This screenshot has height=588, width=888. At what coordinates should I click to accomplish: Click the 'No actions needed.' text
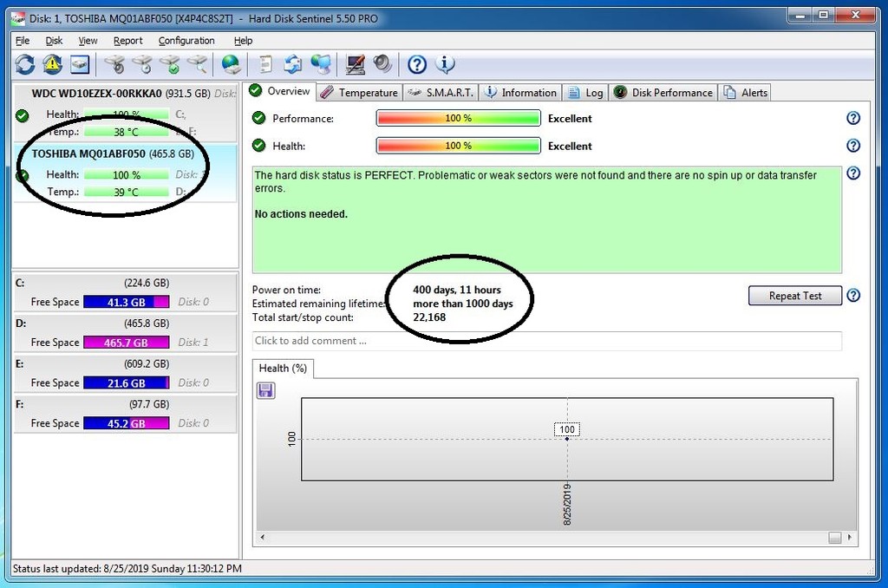pos(301,214)
